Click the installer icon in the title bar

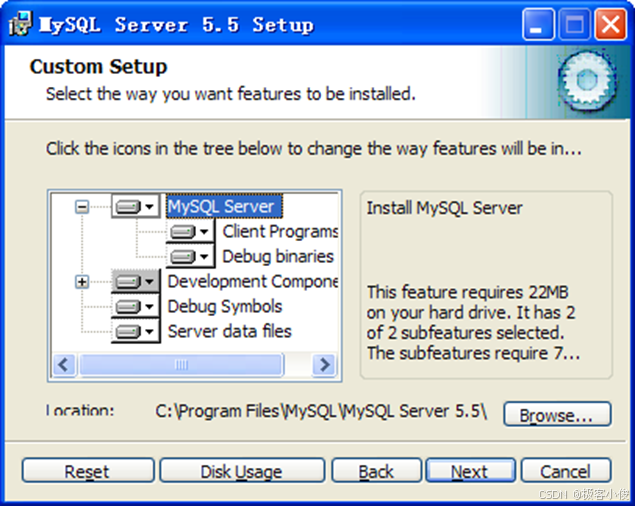pyautogui.click(x=19, y=23)
